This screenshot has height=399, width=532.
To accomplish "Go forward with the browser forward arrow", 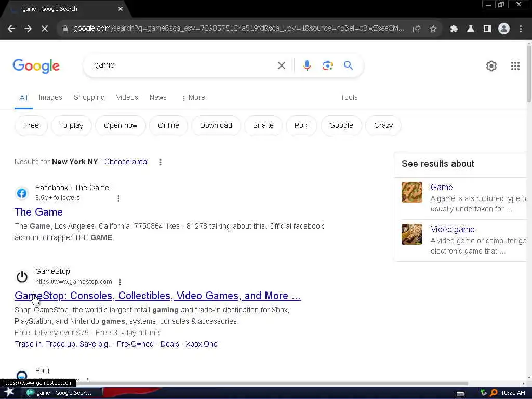I will point(28,29).
